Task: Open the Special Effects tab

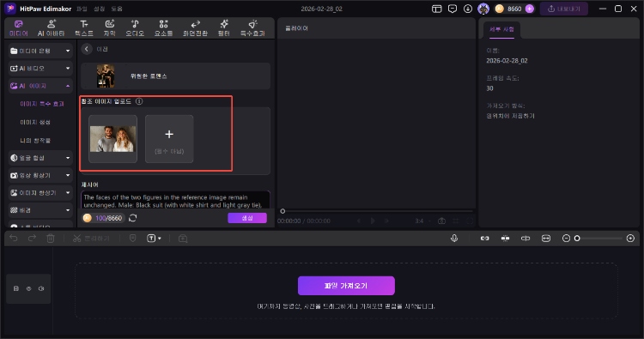Action: tap(252, 28)
